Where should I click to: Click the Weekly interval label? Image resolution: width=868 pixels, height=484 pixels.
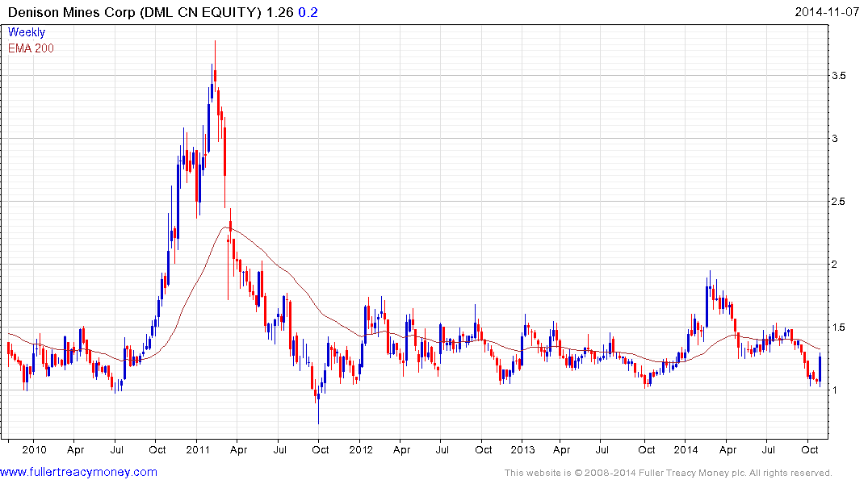pyautogui.click(x=26, y=32)
